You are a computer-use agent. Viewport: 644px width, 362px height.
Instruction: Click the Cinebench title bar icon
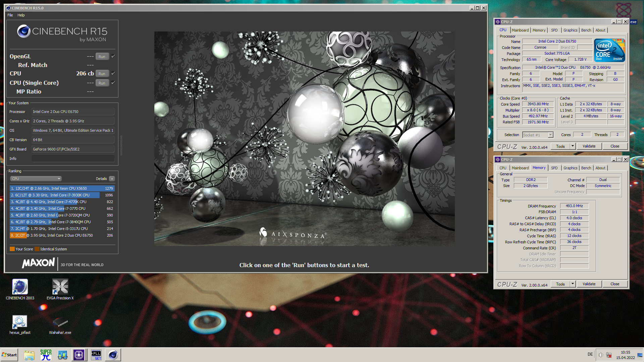(x=8, y=8)
